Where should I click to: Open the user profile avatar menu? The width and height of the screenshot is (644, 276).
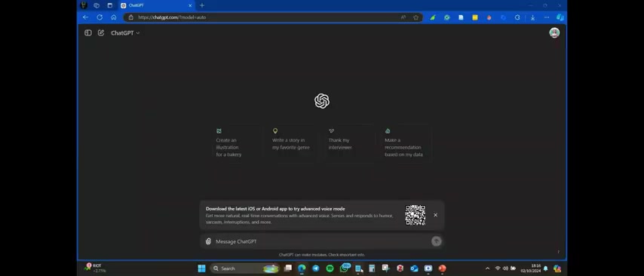(554, 33)
